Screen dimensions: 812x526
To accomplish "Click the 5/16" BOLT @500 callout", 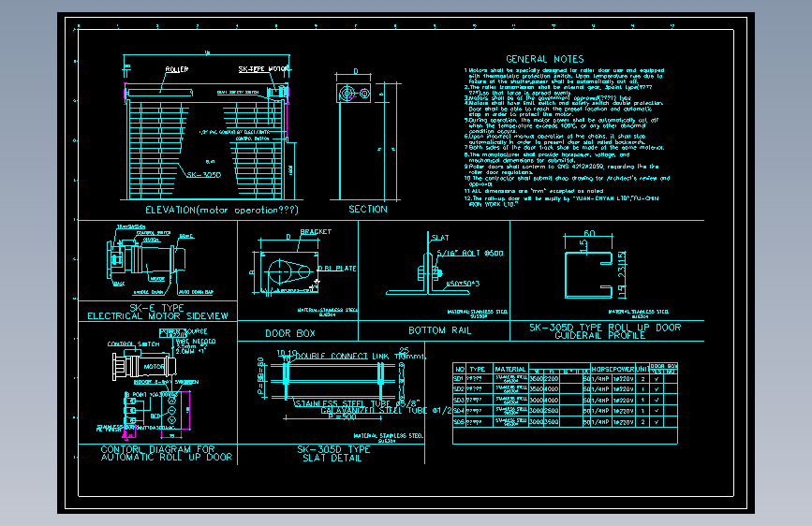I will (470, 253).
